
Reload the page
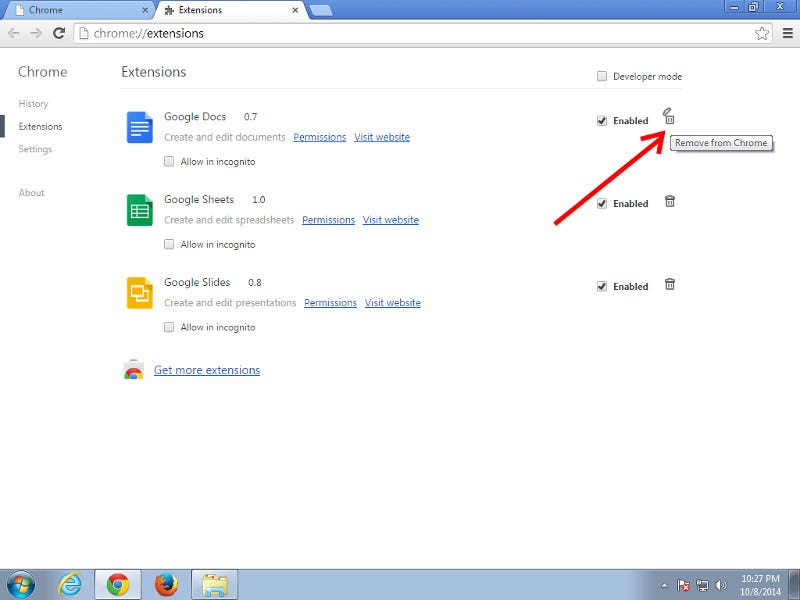click(x=59, y=34)
